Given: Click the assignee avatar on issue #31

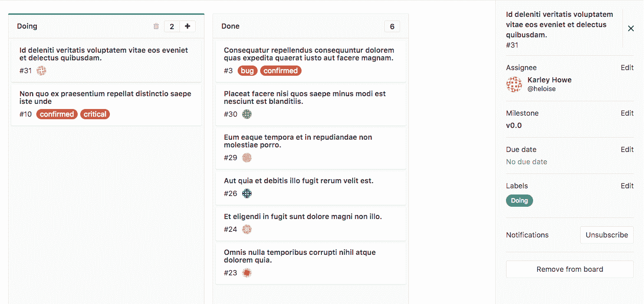Looking at the screenshot, I should click(x=41, y=71).
